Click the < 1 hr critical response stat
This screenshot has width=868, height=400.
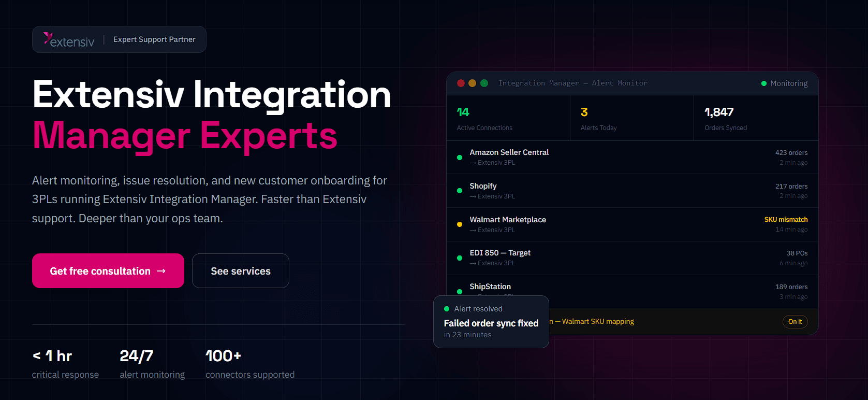click(x=65, y=364)
